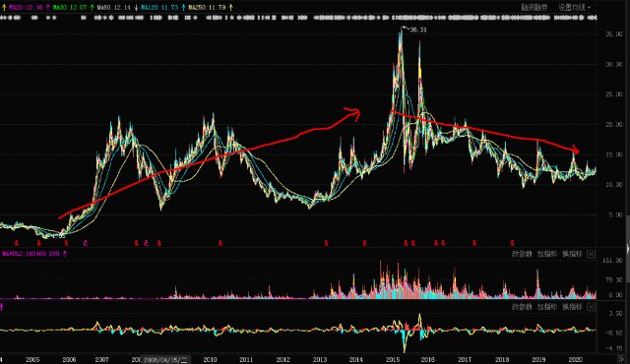Image resolution: width=630 pixels, height=364 pixels.
Task: Close the volume indicator panel
Action: (x=591, y=254)
